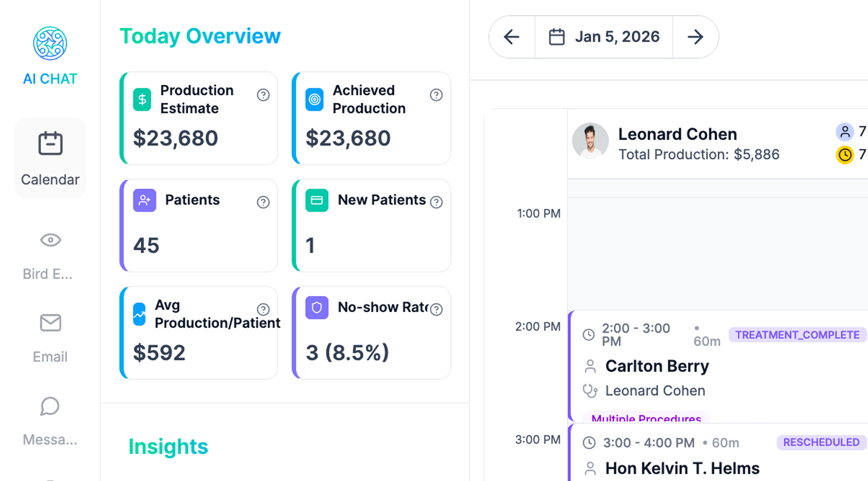
Task: Open Hon Kelvin T. Helms appointment
Action: (682, 468)
